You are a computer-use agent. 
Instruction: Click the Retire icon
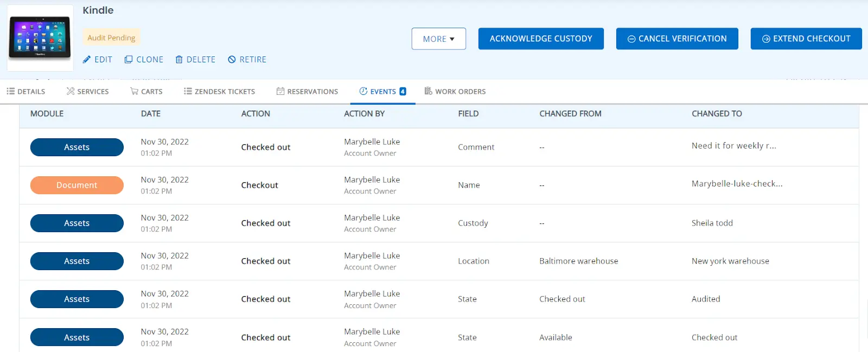click(232, 60)
